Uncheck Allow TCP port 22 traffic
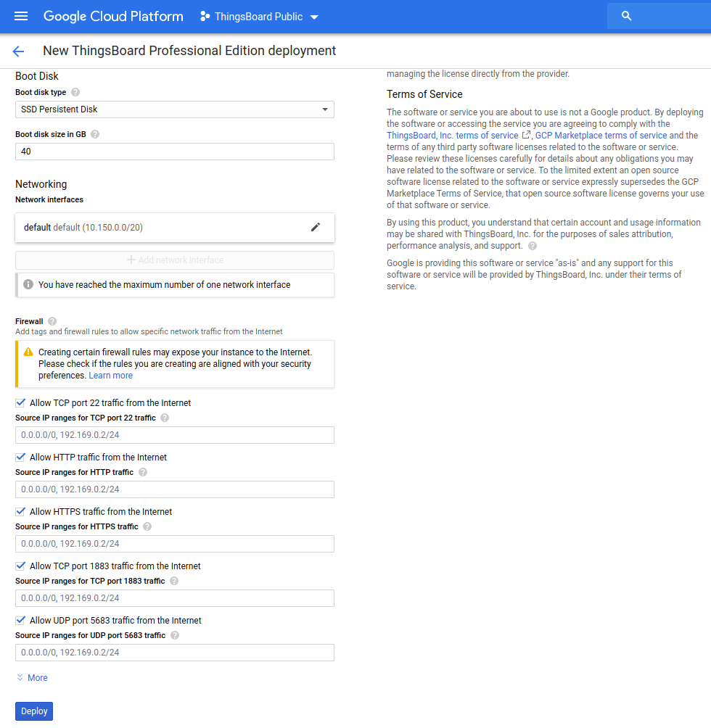Image resolution: width=711 pixels, height=728 pixels. coord(20,402)
